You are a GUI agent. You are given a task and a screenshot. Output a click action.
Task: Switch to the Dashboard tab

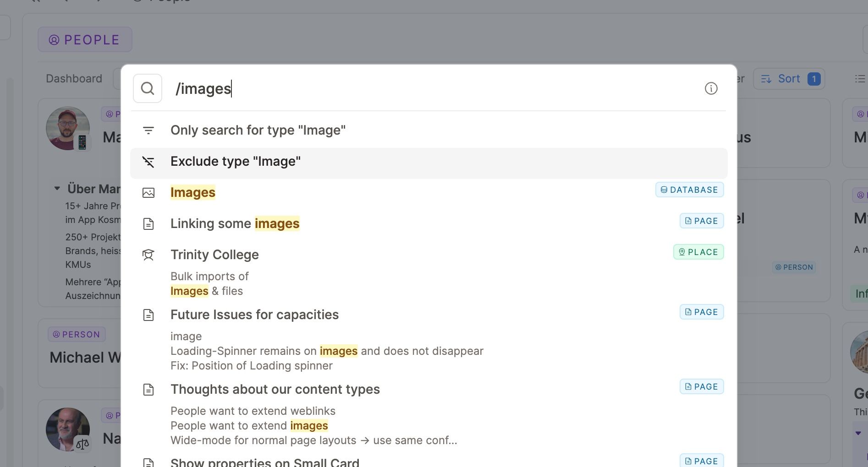74,79
